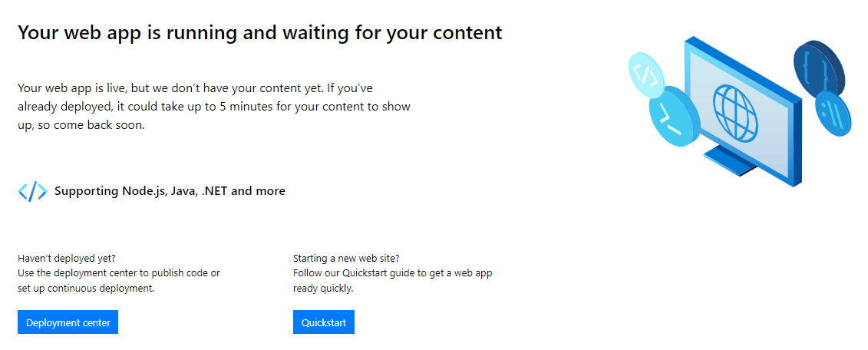This screenshot has height=350, width=868.
Task: Open the Quickstart guide button
Action: [323, 322]
